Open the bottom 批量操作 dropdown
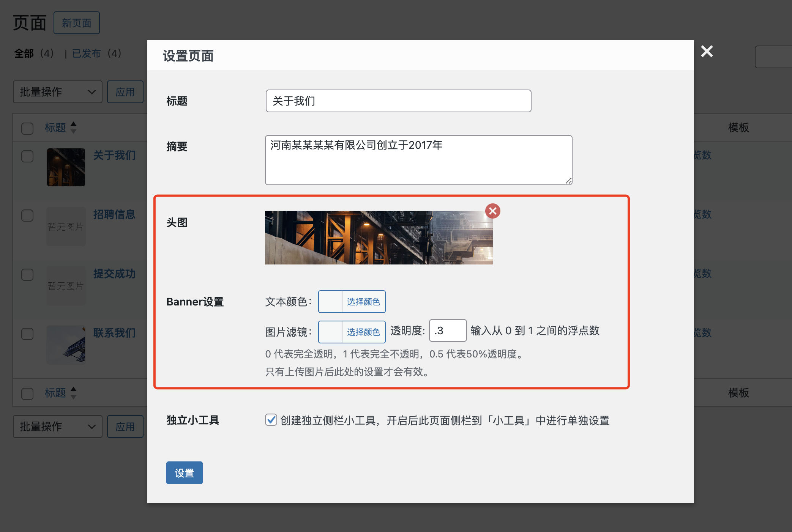The width and height of the screenshot is (792, 532). 58,427
